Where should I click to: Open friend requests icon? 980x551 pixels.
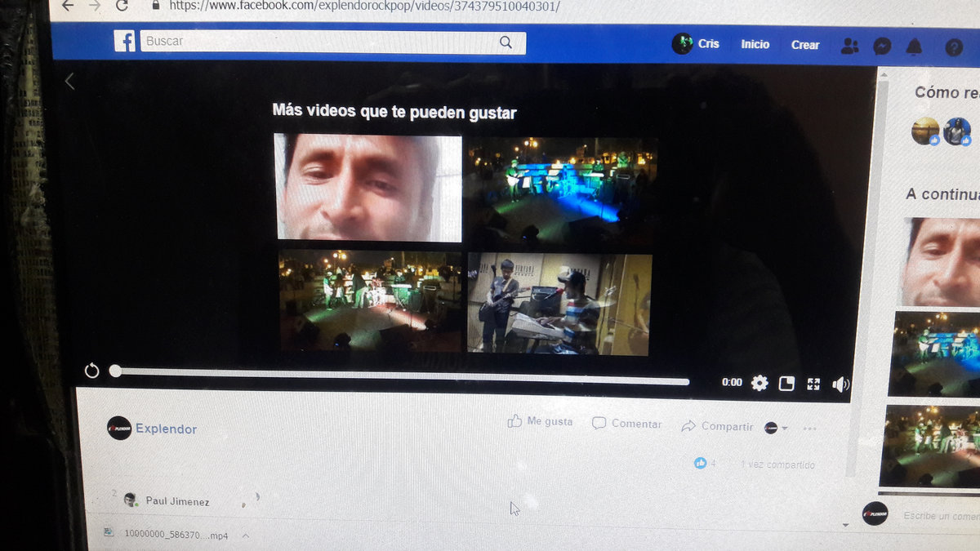point(849,47)
